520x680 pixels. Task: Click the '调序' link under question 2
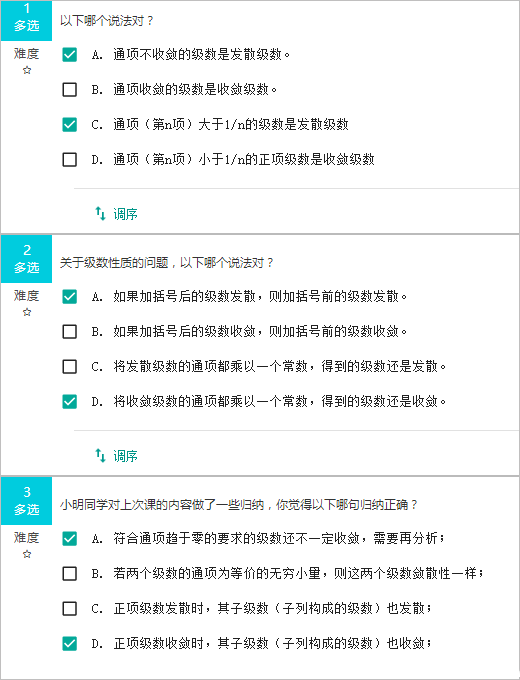pos(125,456)
